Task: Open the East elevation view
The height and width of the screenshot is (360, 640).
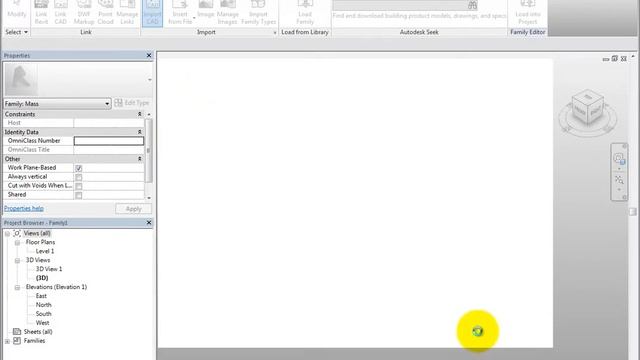Action: click(x=41, y=296)
